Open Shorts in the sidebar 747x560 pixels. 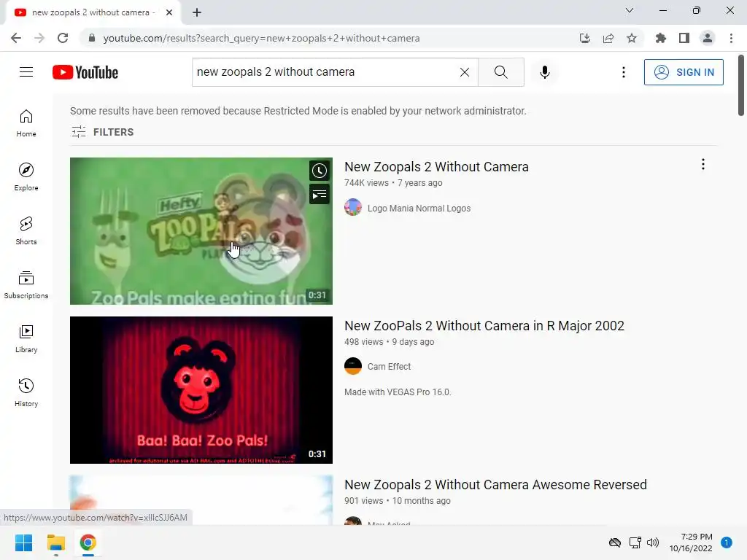pos(26,230)
